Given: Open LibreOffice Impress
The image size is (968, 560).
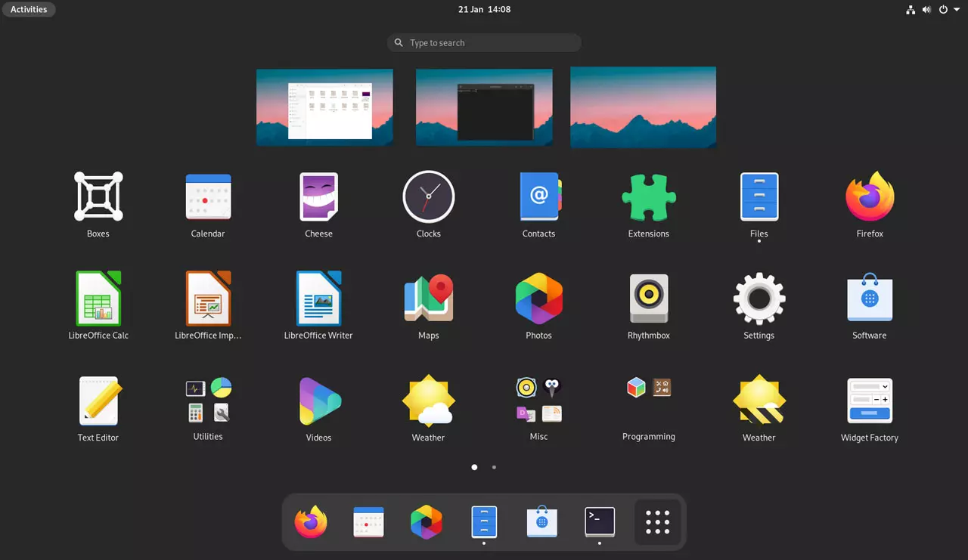Looking at the screenshot, I should [208, 299].
